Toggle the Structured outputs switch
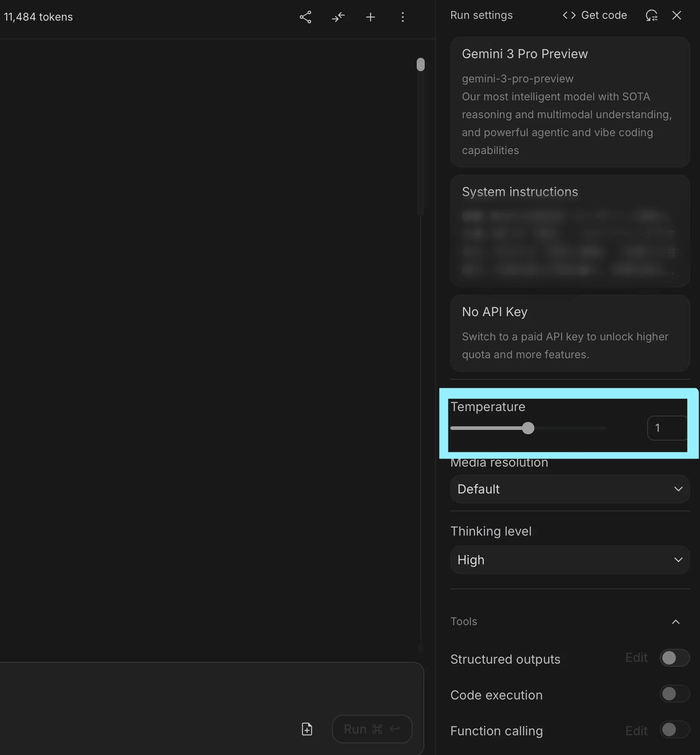The width and height of the screenshot is (700, 755). tap(674, 658)
